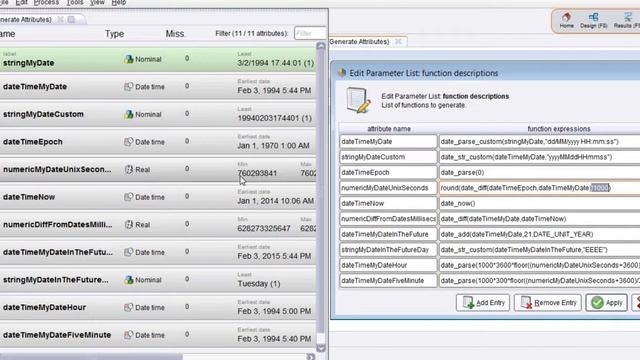Click Date time icon for dateTimeMyDateInTheFuture
The width and height of the screenshot is (640, 360).
(129, 252)
